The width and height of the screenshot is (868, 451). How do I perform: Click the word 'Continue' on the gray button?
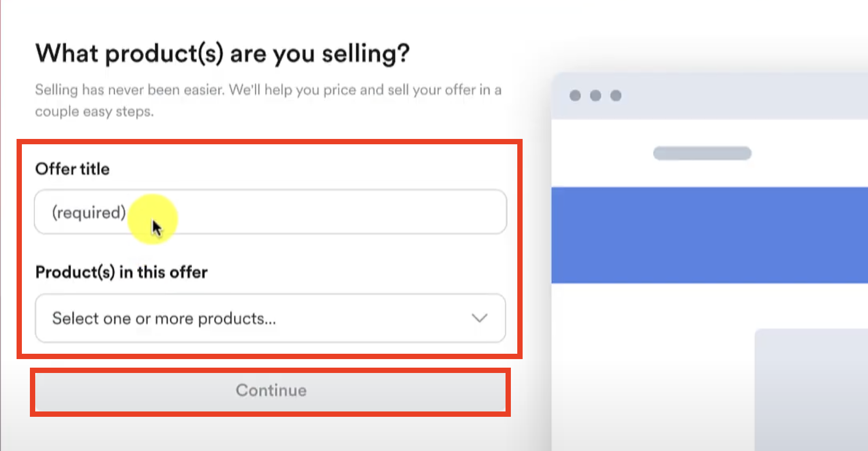pyautogui.click(x=271, y=391)
